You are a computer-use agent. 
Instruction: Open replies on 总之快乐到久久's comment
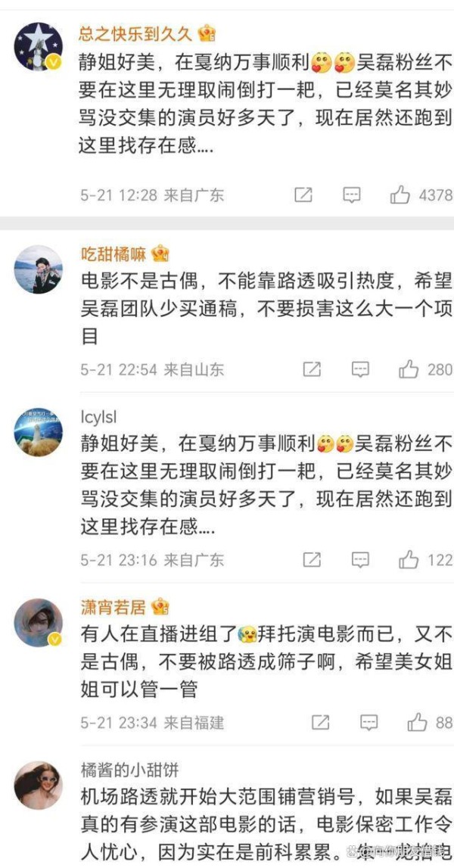pos(352,194)
